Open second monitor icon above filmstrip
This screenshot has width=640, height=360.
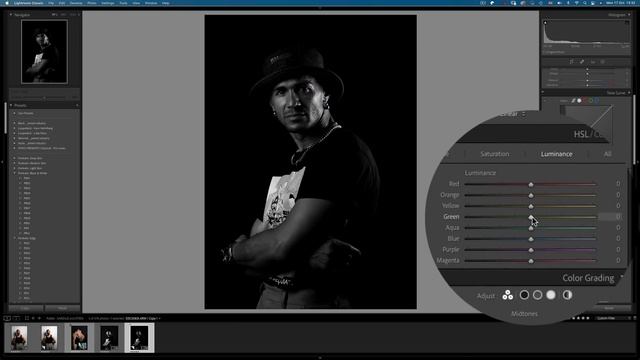point(16,318)
